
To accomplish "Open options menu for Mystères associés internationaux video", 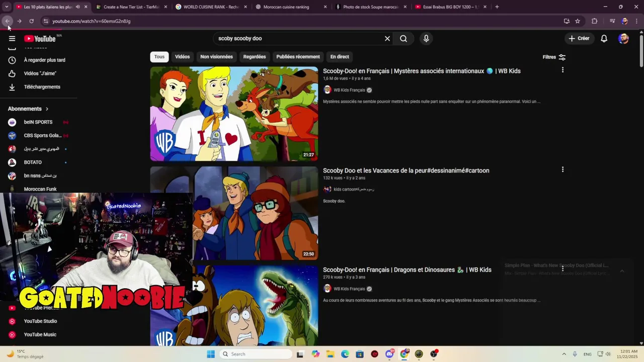I will pos(562,70).
